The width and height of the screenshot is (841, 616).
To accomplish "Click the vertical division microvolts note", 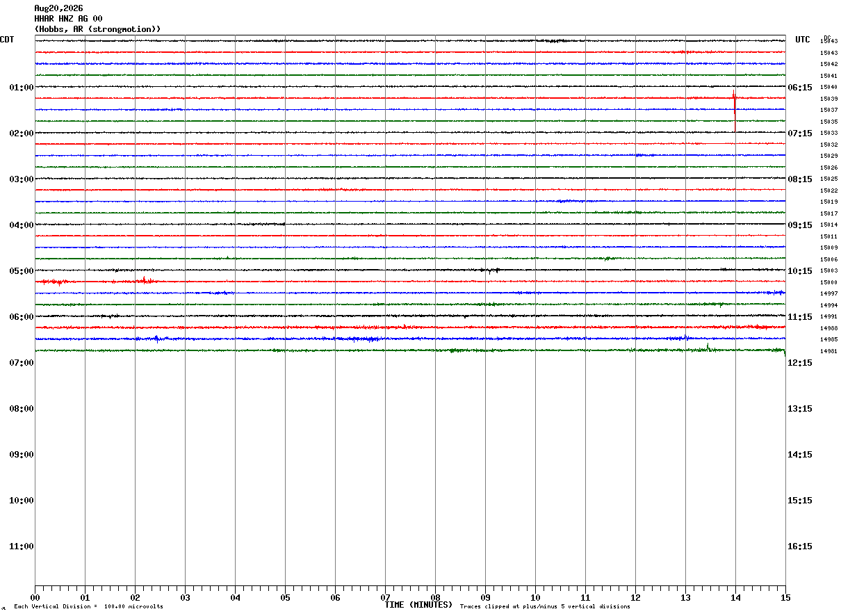I will pos(88,607).
